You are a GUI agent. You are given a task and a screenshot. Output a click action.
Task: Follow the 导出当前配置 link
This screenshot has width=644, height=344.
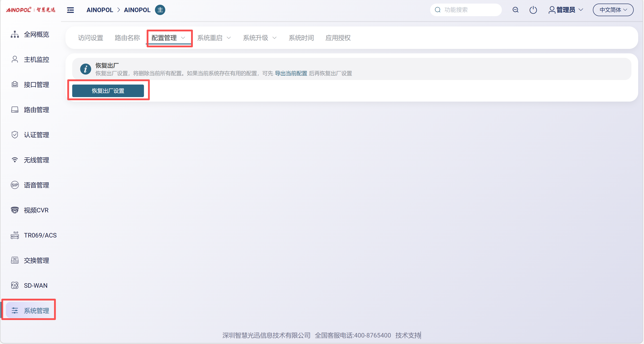[x=291, y=73]
